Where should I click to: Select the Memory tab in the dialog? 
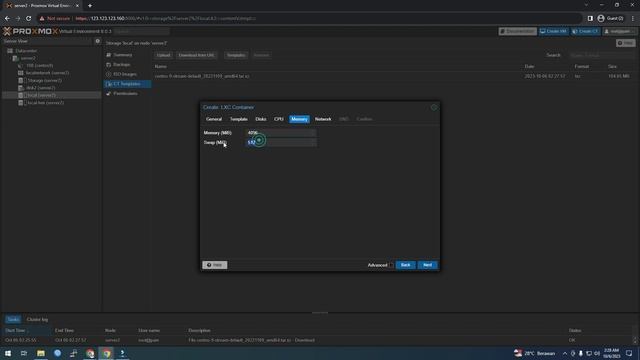(x=299, y=119)
